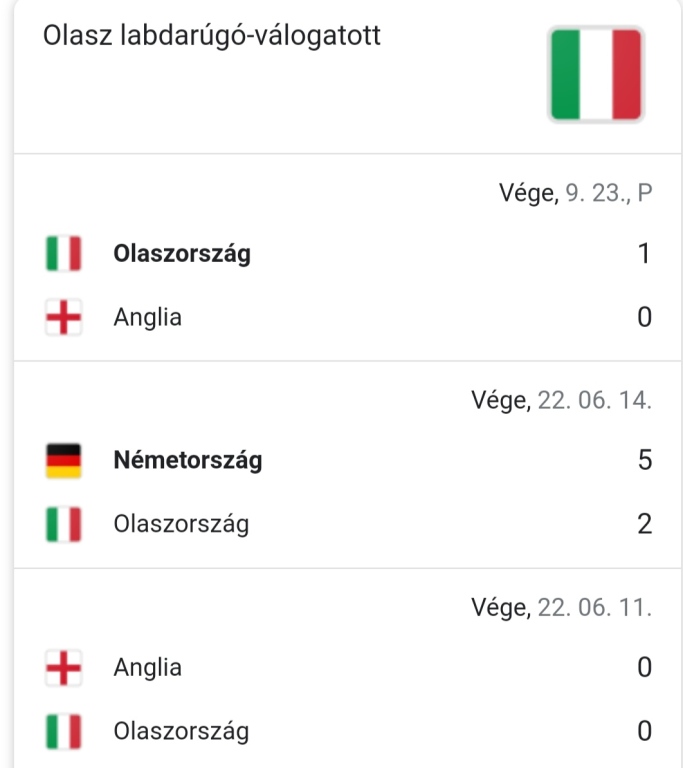
Task: Click Olaszország score of 2
Action: pyautogui.click(x=645, y=524)
